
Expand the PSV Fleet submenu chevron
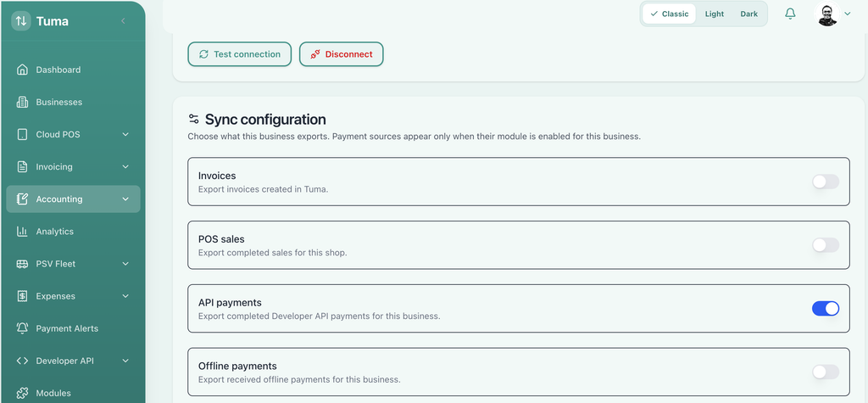tap(125, 264)
